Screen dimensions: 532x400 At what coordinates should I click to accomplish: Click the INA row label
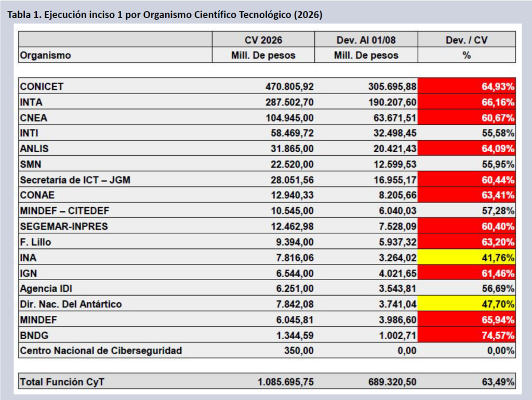[x=28, y=258]
